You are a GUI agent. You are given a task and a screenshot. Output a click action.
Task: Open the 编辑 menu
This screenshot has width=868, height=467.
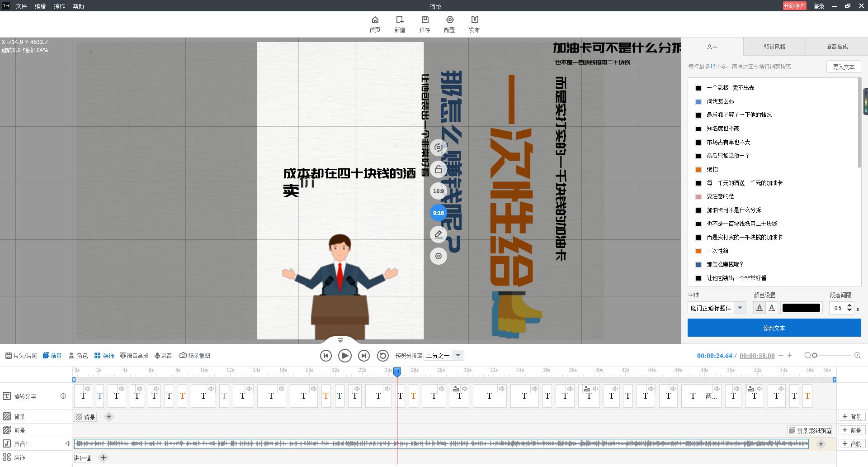[40, 6]
